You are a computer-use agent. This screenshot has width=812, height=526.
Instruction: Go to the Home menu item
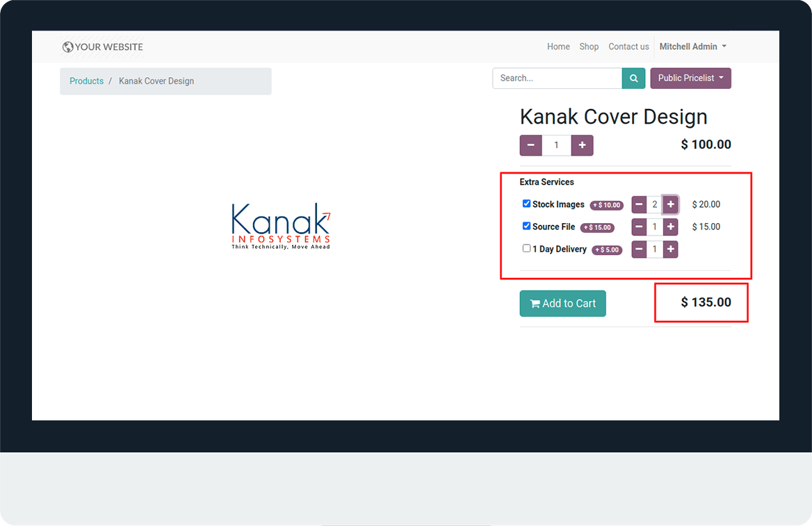pyautogui.click(x=558, y=47)
